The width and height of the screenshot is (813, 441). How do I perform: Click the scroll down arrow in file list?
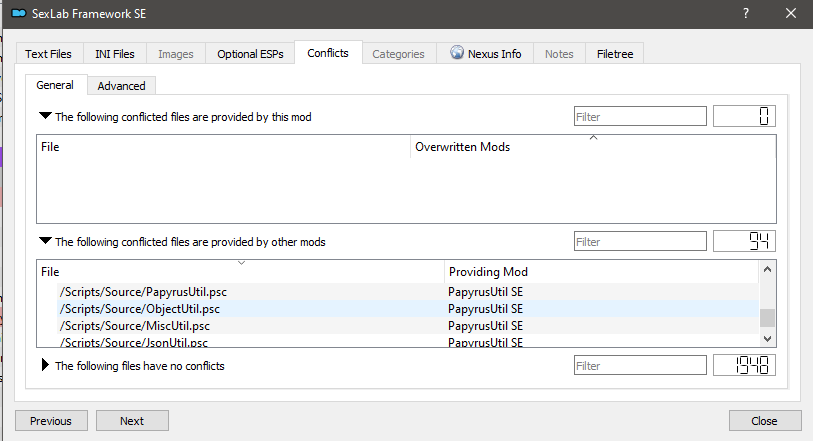click(767, 338)
